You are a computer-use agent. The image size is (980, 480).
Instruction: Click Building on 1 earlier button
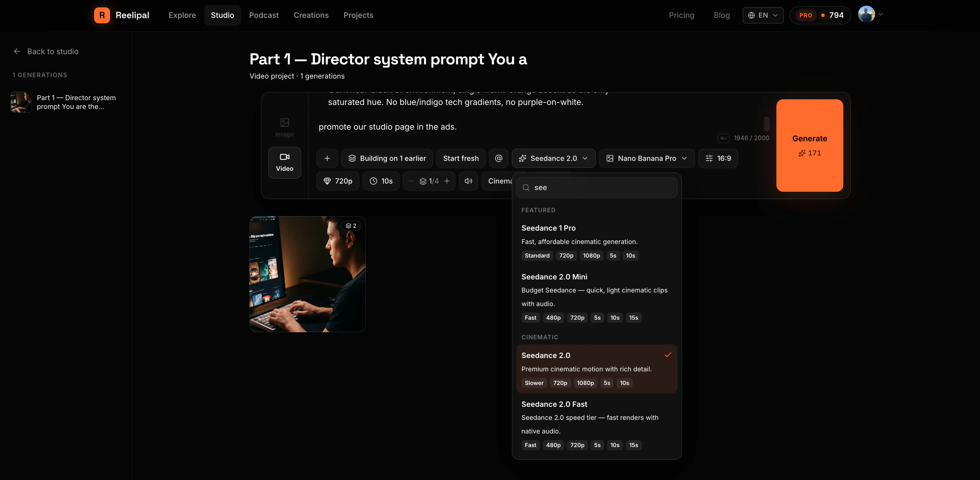(387, 158)
